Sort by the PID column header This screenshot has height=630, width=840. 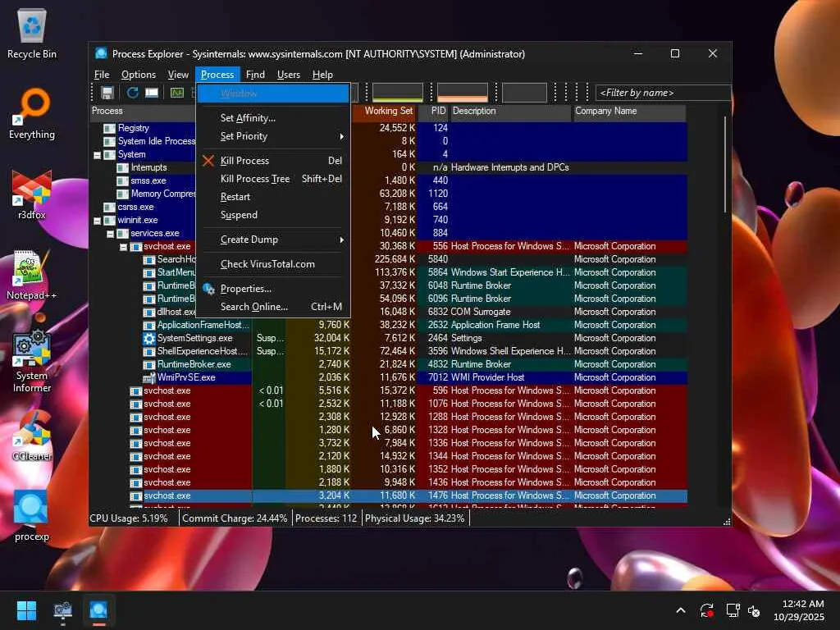[433, 112]
